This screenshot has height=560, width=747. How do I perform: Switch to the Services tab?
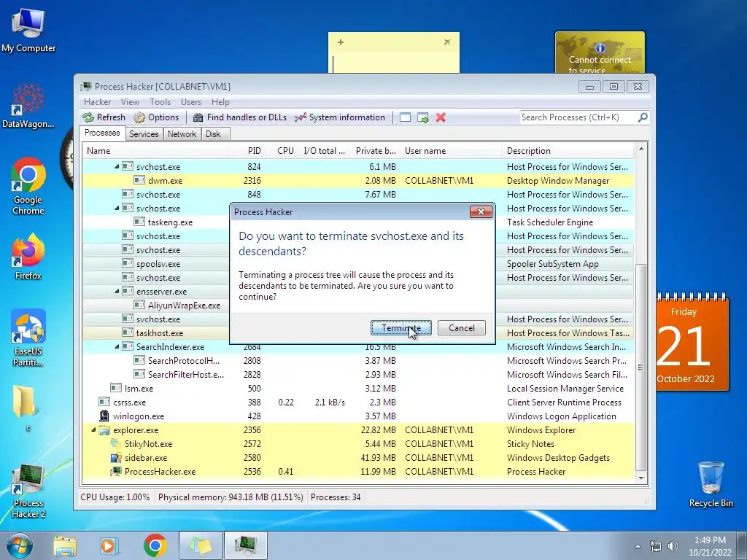(144, 134)
